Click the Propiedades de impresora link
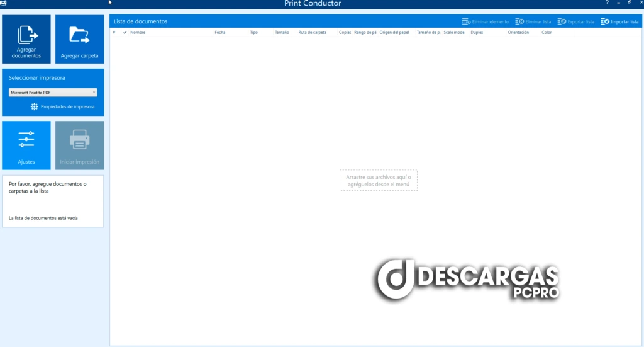The height and width of the screenshot is (347, 644). (67, 106)
